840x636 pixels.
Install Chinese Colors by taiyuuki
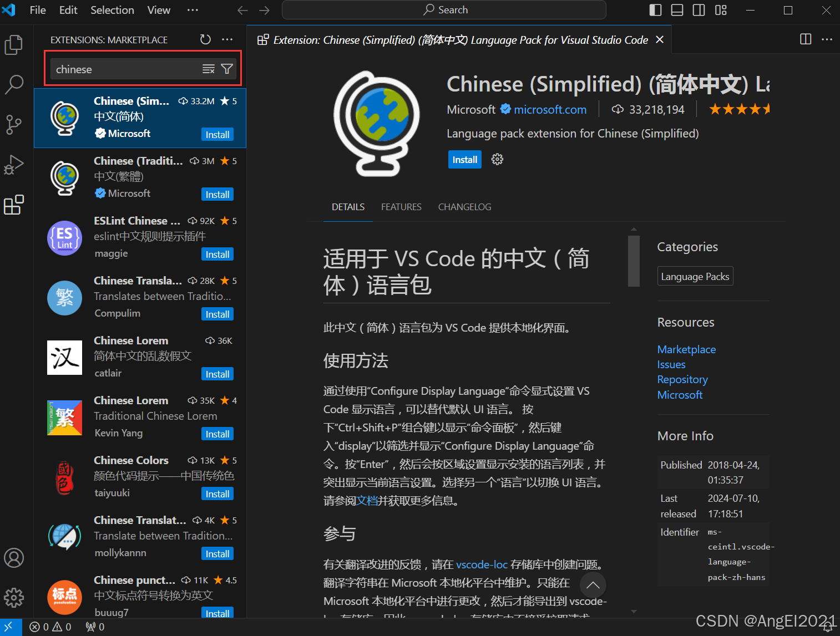pyautogui.click(x=217, y=494)
